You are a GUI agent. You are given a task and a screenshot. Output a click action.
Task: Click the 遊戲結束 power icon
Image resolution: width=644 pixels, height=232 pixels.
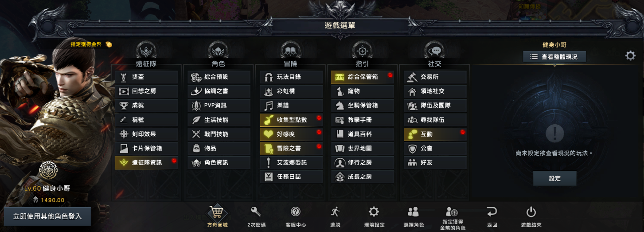[x=531, y=212]
